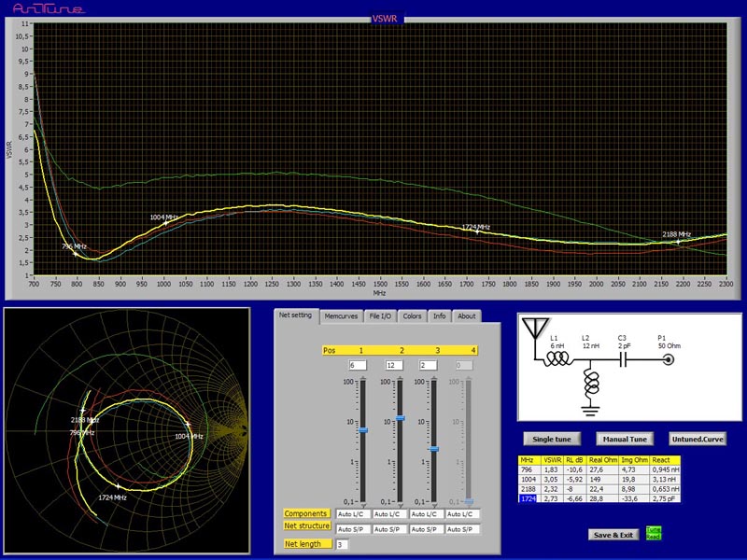Click the 2,75 pF React value
Image resolution: width=747 pixels, height=560 pixels.
pyautogui.click(x=665, y=498)
